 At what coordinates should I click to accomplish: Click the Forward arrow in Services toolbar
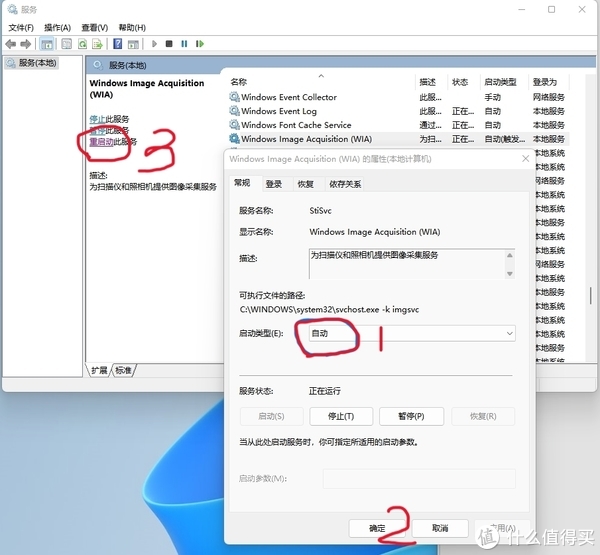click(26, 44)
